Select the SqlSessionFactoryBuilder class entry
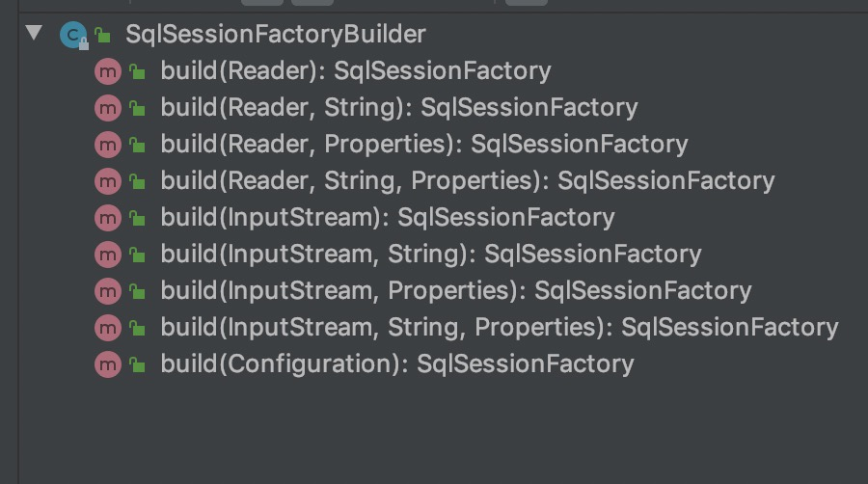868x484 pixels. tap(276, 35)
